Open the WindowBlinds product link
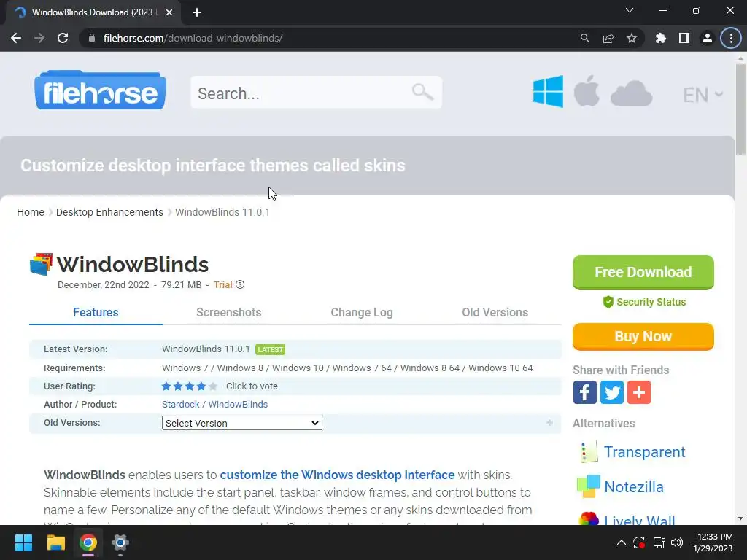Screen dimensions: 747x560 pos(238,404)
